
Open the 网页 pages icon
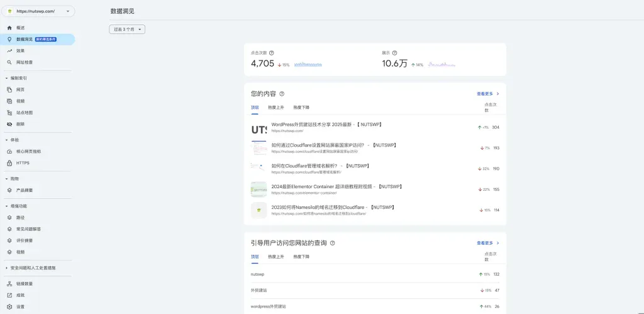tap(9, 89)
